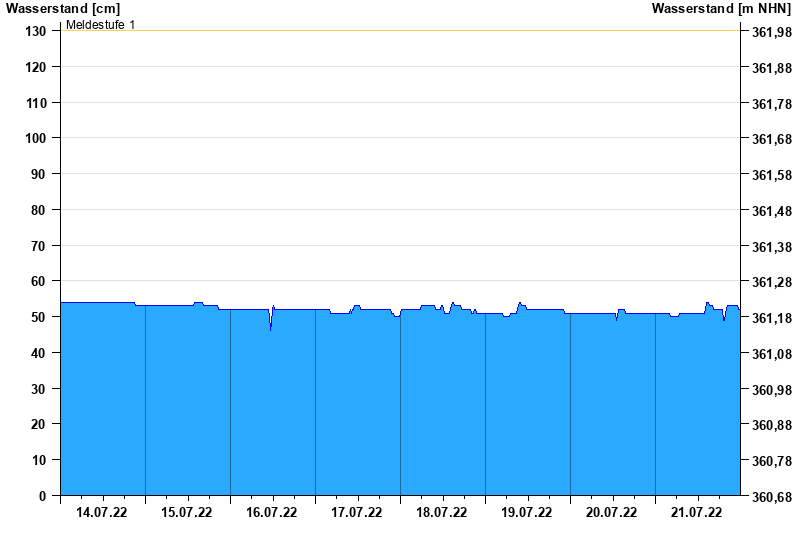
Task: Click the 130 value on left axis
Action: coord(36,31)
